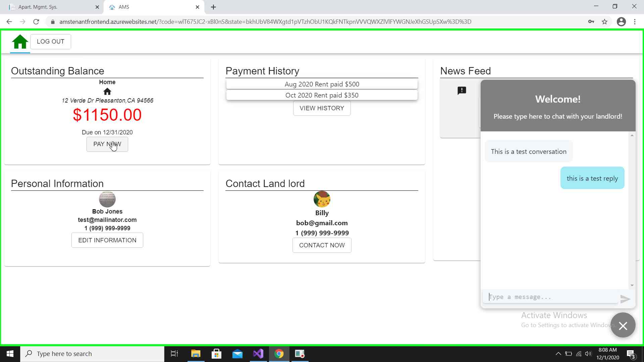Close the Apart. Mgmt. Sys. tab
Viewport: 644px width, 362px height.
tap(97, 7)
